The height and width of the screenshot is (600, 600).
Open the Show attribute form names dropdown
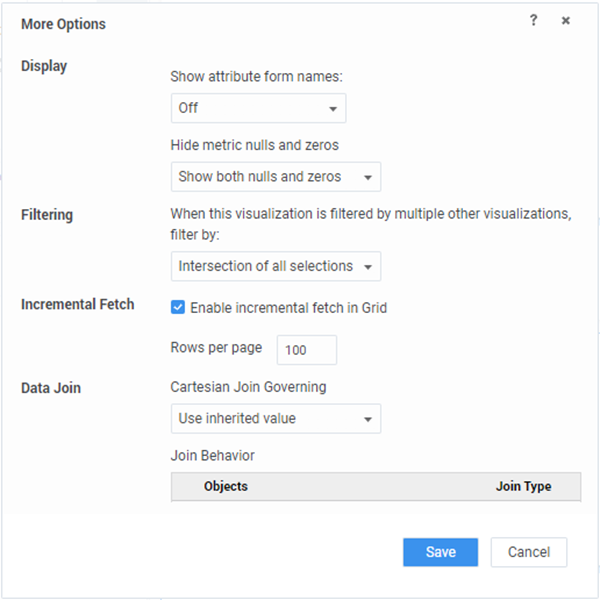pyautogui.click(x=258, y=108)
